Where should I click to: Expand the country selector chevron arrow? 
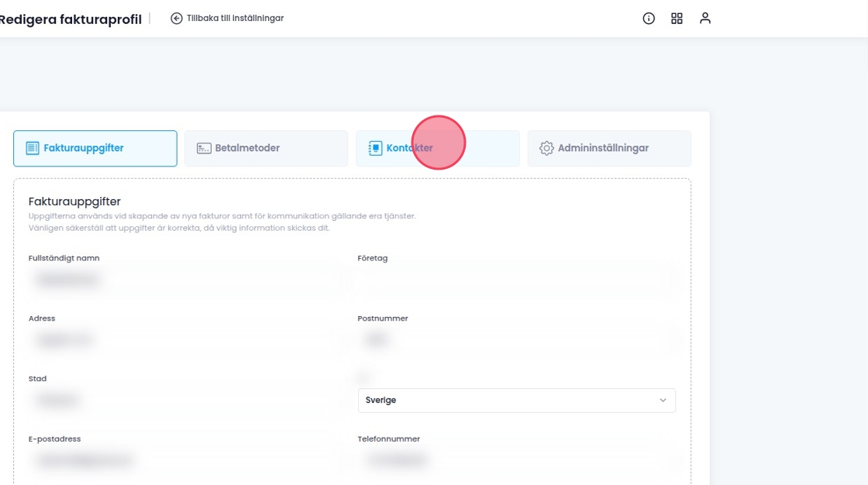pyautogui.click(x=663, y=401)
